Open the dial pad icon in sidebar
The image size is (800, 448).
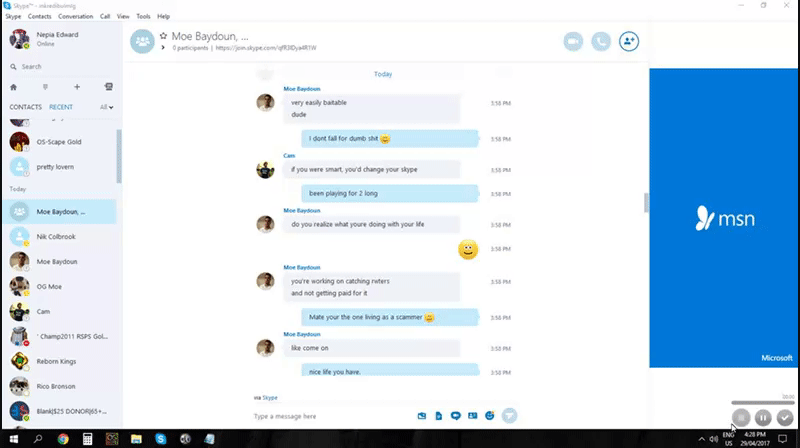coord(45,87)
